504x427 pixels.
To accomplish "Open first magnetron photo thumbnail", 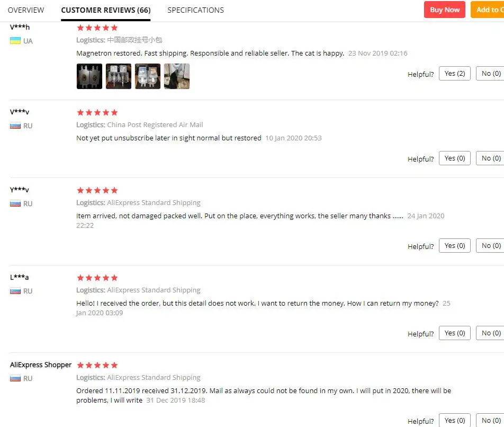I will pos(89,76).
